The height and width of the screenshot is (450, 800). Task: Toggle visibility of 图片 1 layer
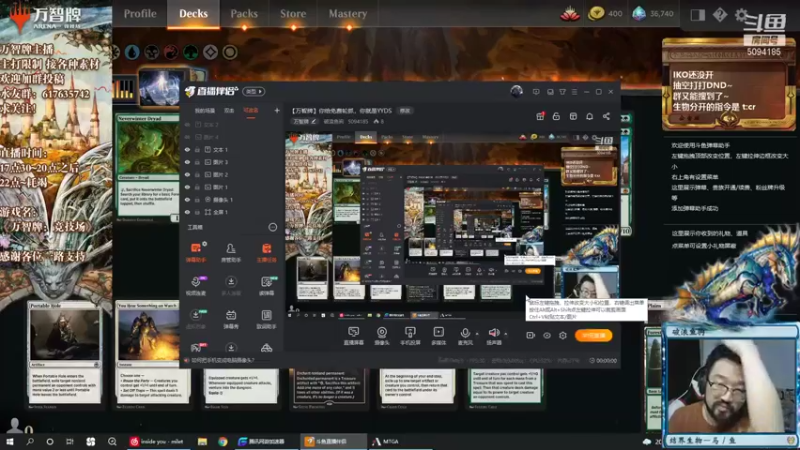pos(188,187)
